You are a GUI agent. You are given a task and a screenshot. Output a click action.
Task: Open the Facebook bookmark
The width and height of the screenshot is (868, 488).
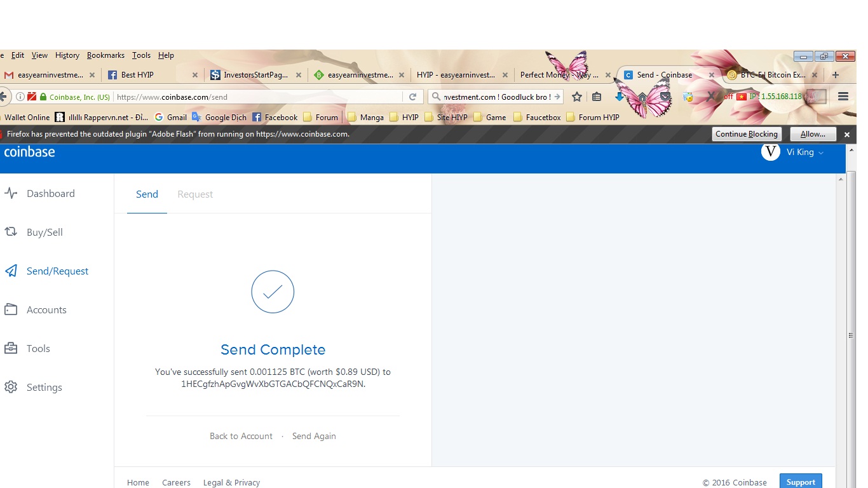tap(275, 117)
